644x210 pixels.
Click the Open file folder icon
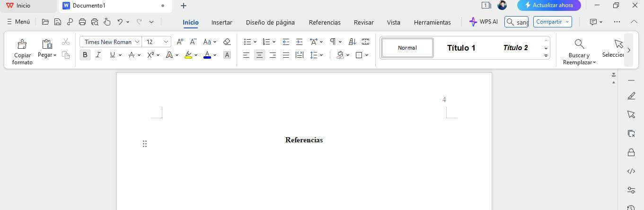coord(45,22)
